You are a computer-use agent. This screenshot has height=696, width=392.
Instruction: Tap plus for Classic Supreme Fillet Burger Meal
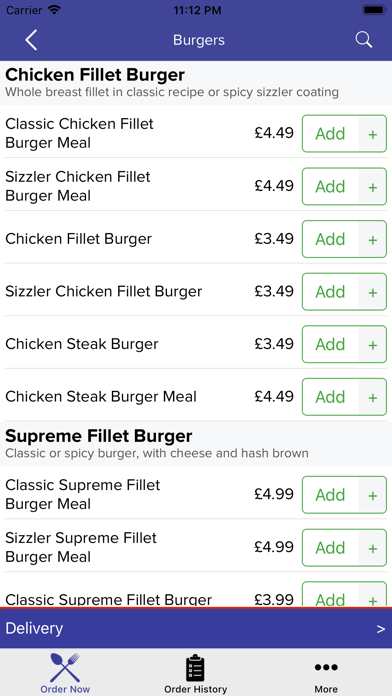coord(372,495)
